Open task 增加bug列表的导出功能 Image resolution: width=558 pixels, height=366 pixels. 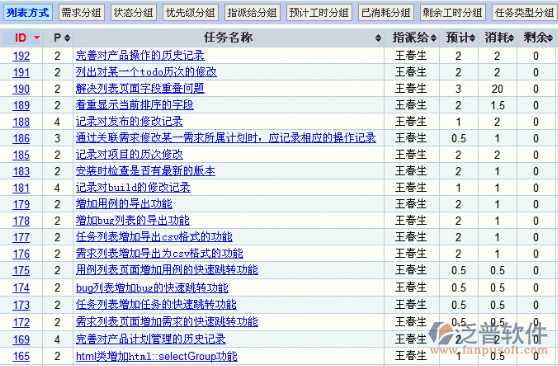click(x=132, y=220)
